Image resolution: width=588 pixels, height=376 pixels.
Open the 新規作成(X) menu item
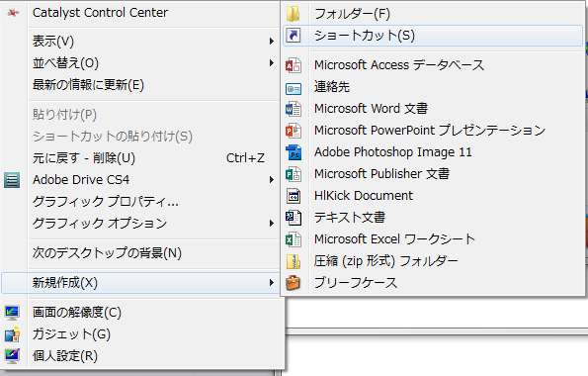pos(140,282)
